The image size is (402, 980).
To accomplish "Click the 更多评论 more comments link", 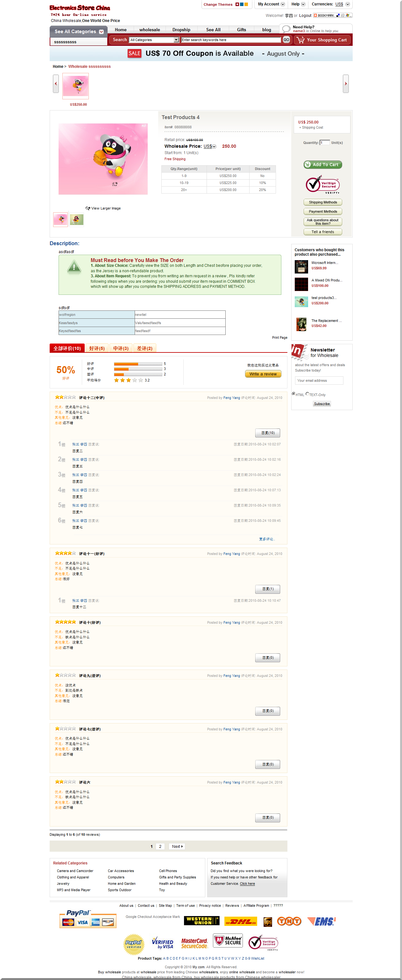I will tap(267, 539).
